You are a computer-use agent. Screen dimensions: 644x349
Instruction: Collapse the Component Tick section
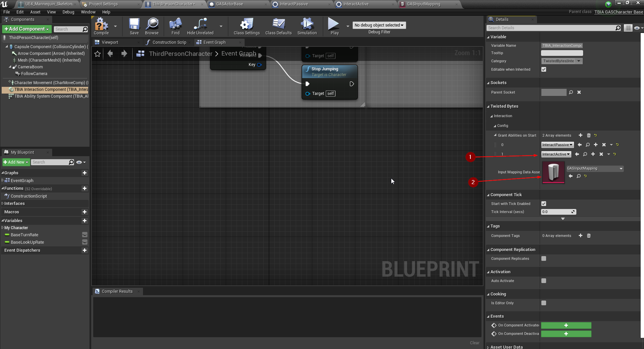tap(488, 195)
